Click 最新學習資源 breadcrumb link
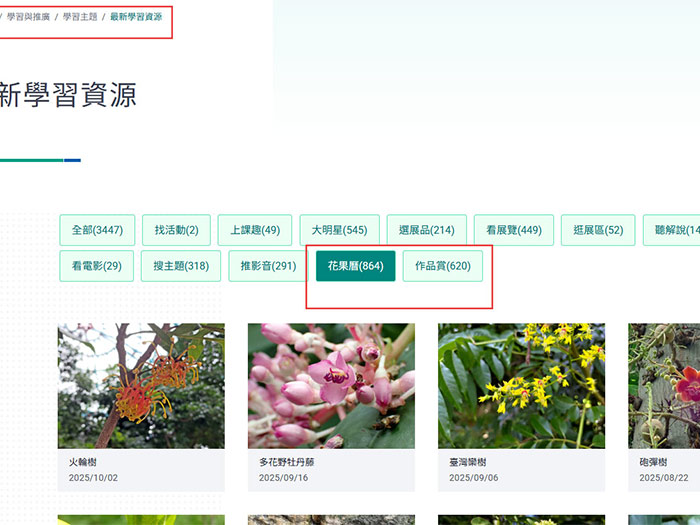The width and height of the screenshot is (700, 525). coord(136,17)
